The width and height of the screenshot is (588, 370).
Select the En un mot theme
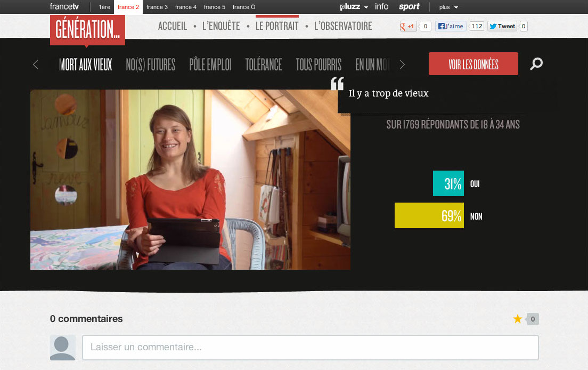[373, 65]
